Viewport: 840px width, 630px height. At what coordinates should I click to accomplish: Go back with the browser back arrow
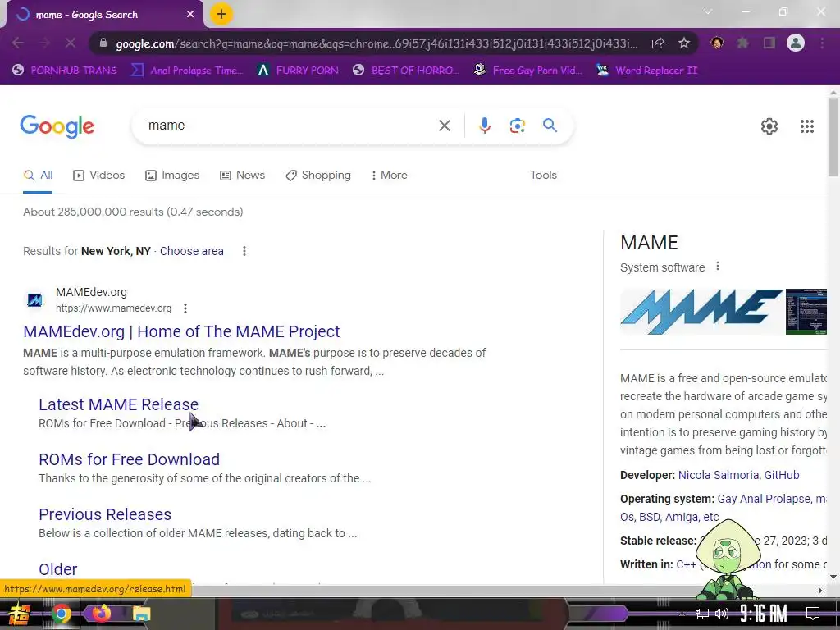18,43
